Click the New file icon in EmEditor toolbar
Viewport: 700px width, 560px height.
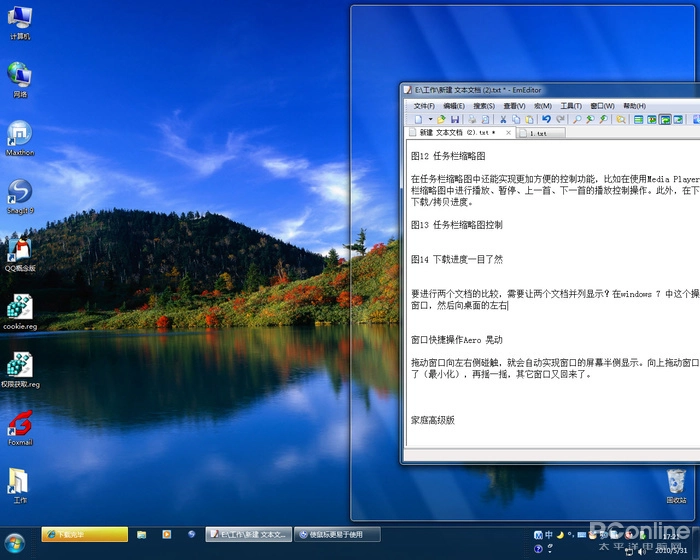coord(417,119)
